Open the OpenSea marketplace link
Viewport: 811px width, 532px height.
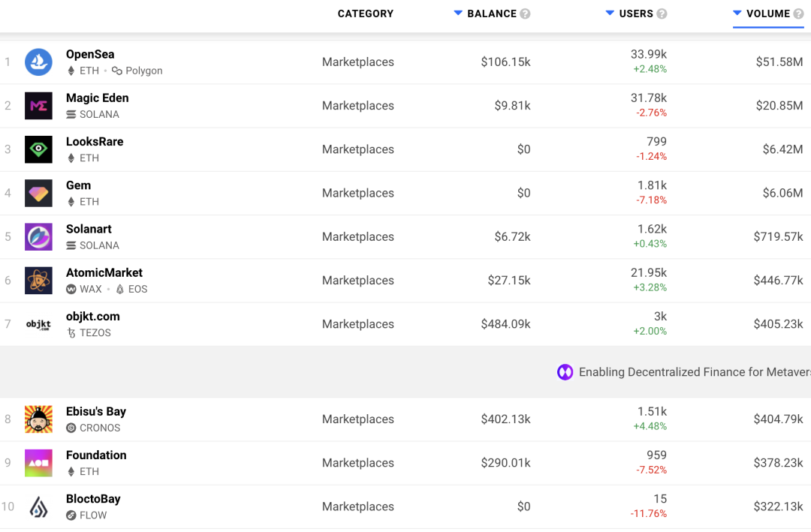pos(90,54)
